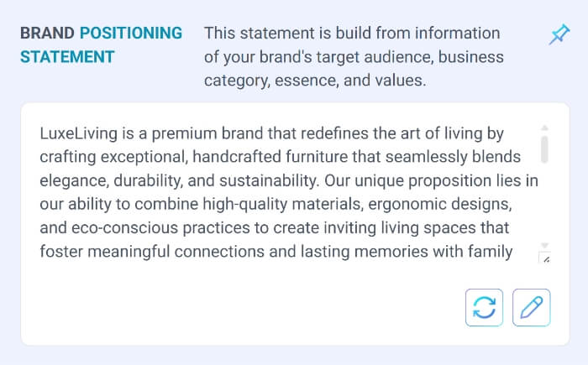Click the "BRAND POSITIONING" heading line

point(101,34)
